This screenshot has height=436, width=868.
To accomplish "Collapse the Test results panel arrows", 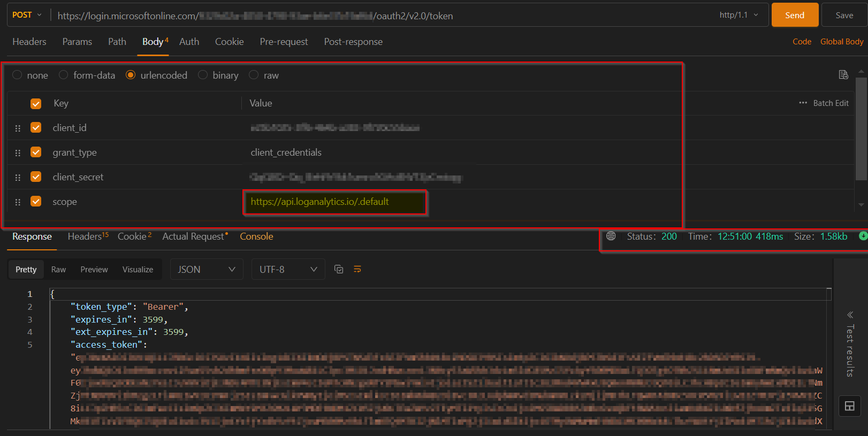I will pyautogui.click(x=850, y=315).
